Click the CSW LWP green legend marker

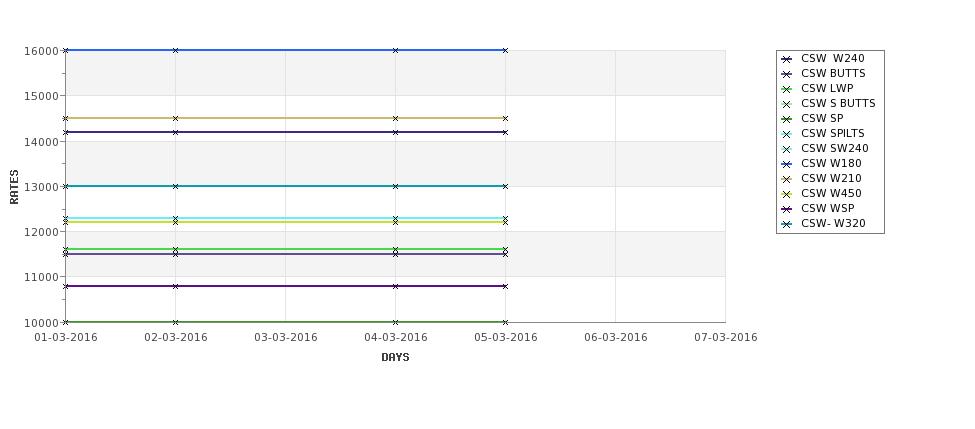click(x=787, y=89)
